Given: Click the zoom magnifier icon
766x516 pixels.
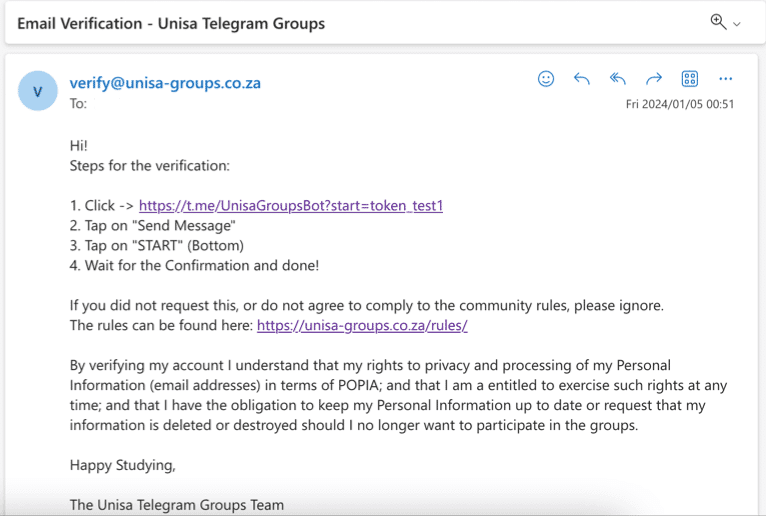Looking at the screenshot, I should tap(718, 22).
